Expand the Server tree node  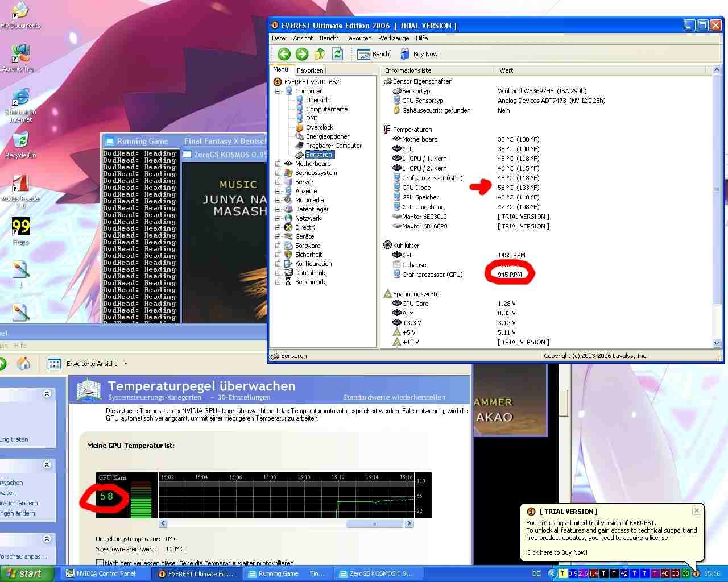pos(278,182)
